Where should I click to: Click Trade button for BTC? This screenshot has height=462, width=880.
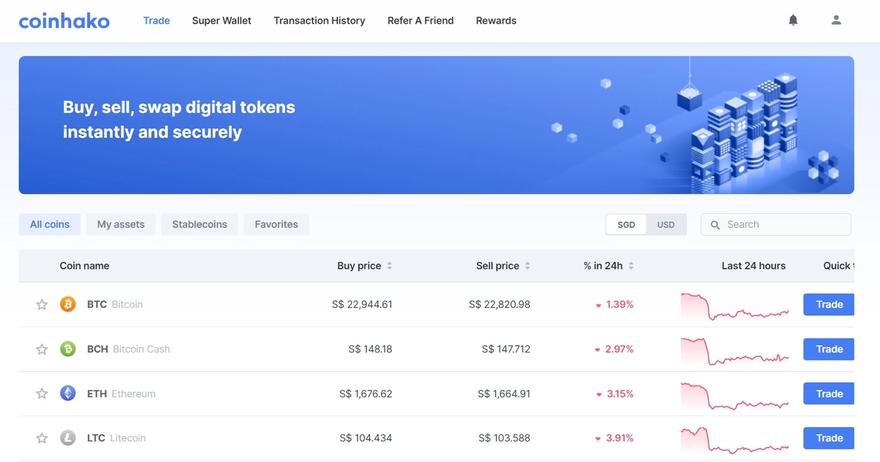829,304
